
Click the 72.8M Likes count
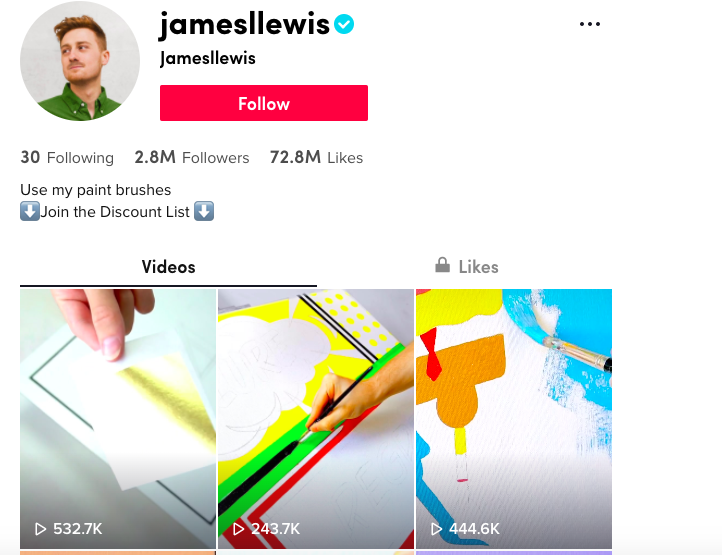click(x=316, y=158)
